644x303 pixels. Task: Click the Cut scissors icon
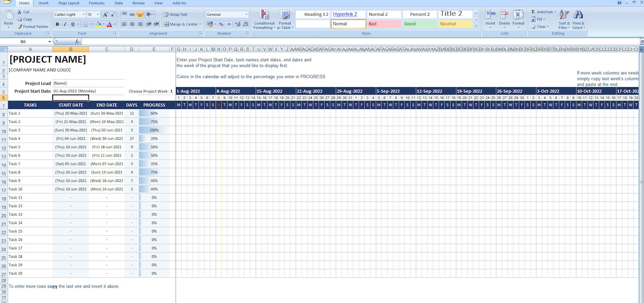tap(19, 12)
